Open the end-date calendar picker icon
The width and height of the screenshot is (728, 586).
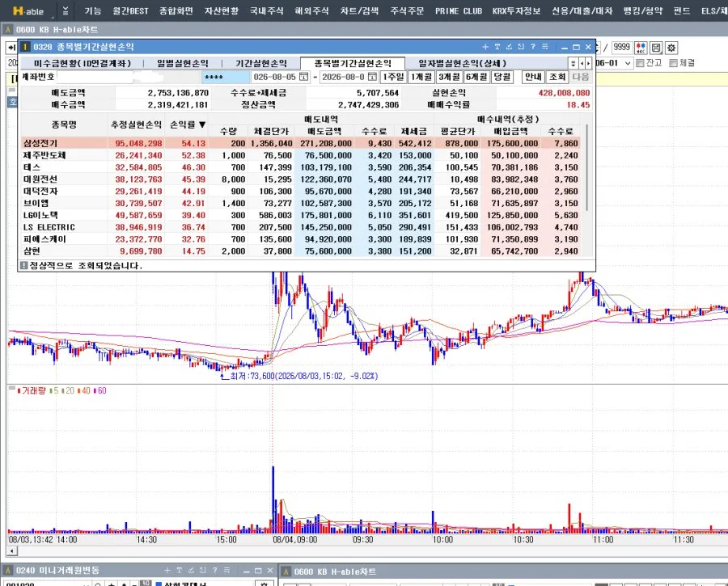point(372,77)
